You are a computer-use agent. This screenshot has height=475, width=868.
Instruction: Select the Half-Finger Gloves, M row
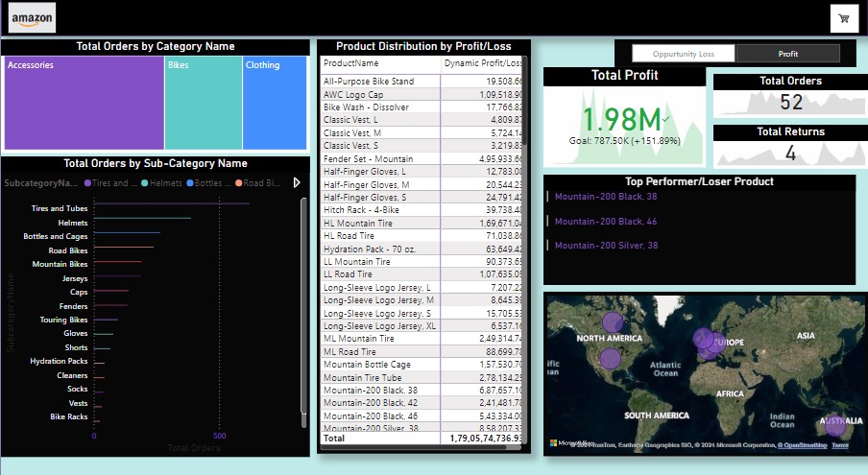click(422, 184)
